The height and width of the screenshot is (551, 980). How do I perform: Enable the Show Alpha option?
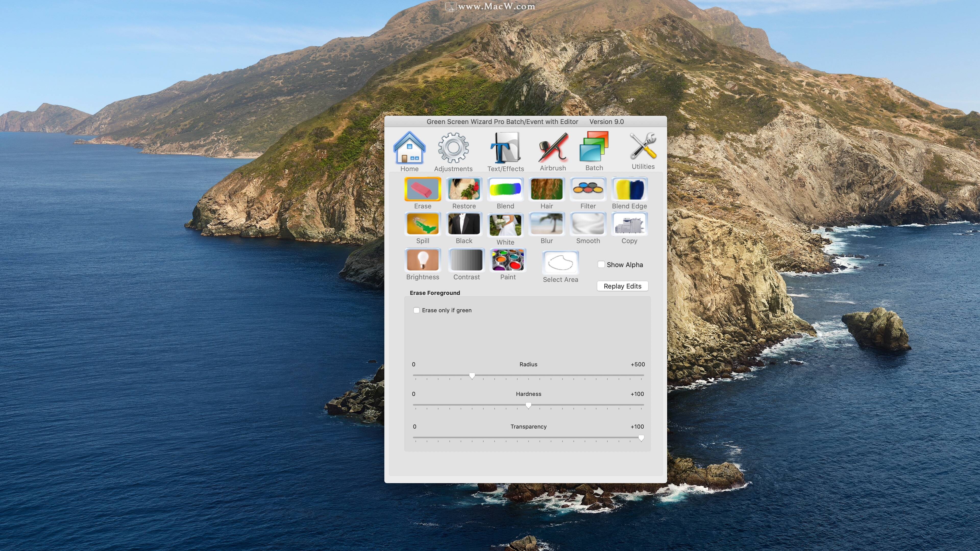pyautogui.click(x=602, y=264)
